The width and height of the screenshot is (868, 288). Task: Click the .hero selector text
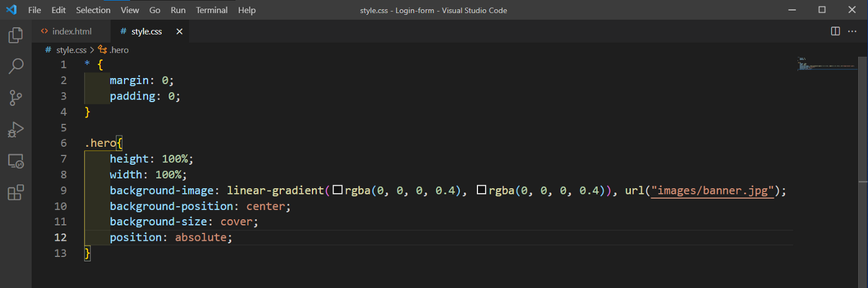tap(100, 143)
